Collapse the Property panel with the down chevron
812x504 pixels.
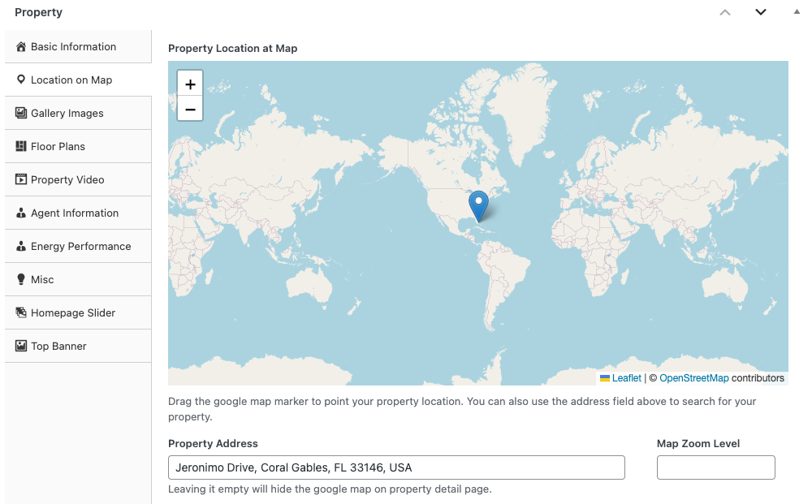(761, 12)
